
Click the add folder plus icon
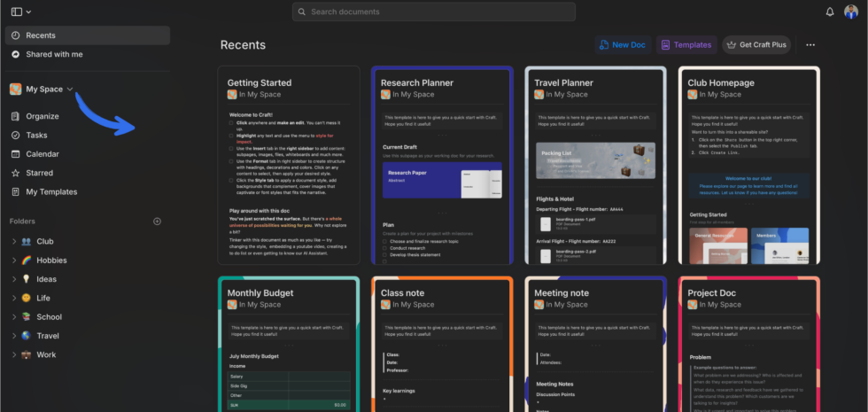click(158, 222)
